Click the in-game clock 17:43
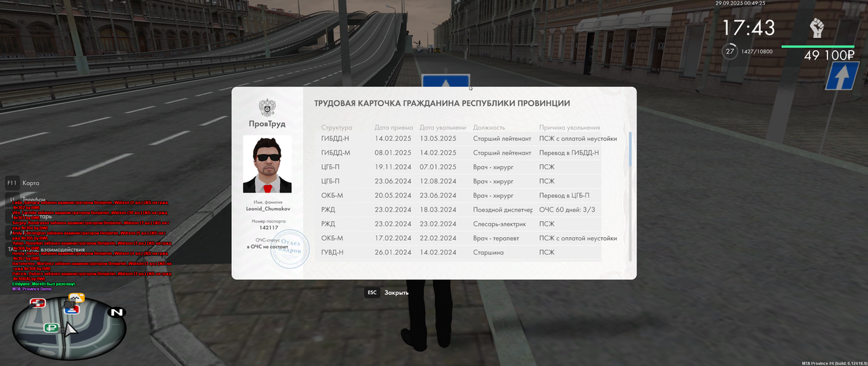This screenshot has height=366, width=868. point(748,28)
